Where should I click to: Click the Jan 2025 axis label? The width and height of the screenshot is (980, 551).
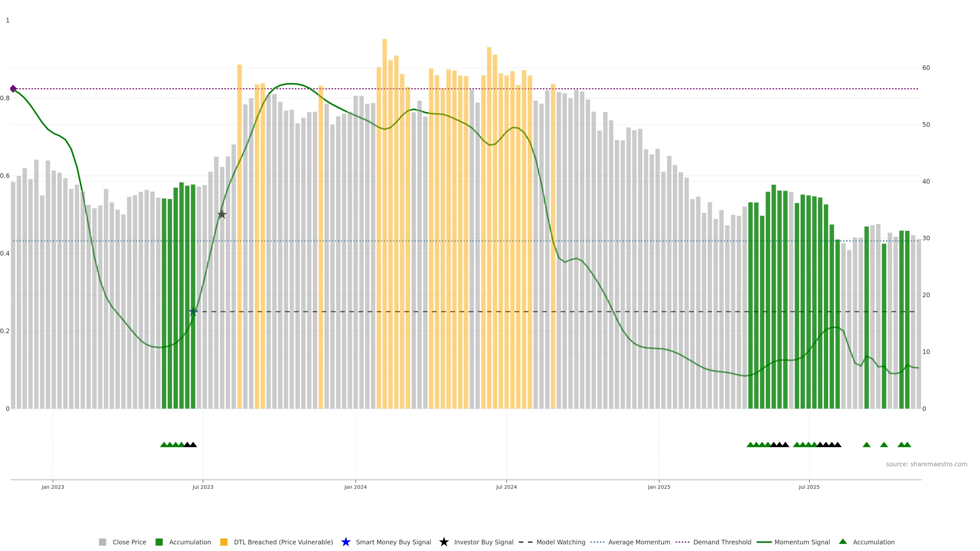click(x=659, y=487)
